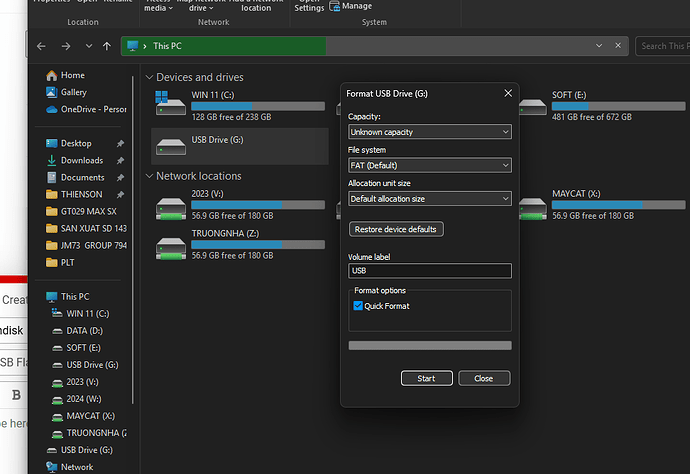
Task: Go up one folder level
Action: click(x=107, y=46)
